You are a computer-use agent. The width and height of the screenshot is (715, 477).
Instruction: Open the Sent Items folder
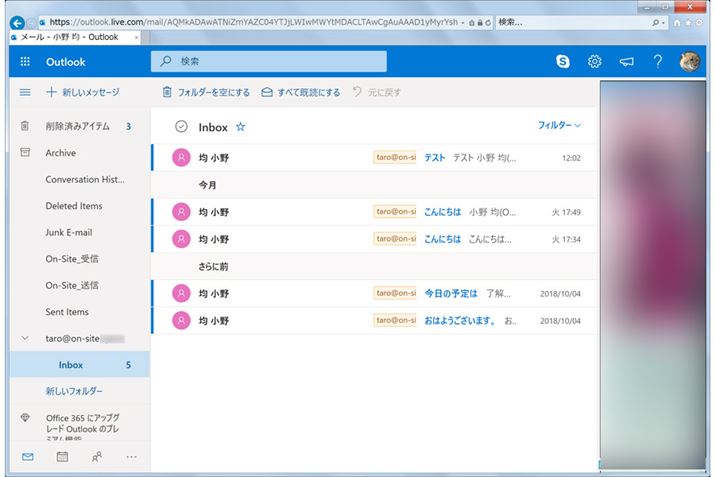pos(68,312)
